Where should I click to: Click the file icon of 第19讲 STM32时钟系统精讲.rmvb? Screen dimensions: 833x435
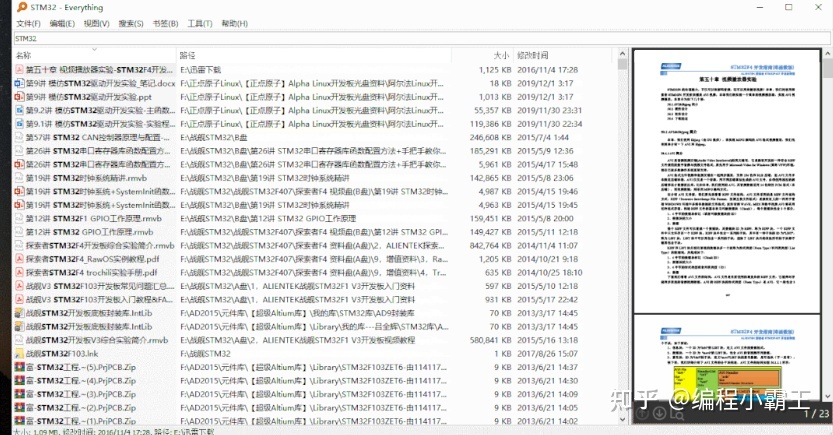click(x=19, y=178)
